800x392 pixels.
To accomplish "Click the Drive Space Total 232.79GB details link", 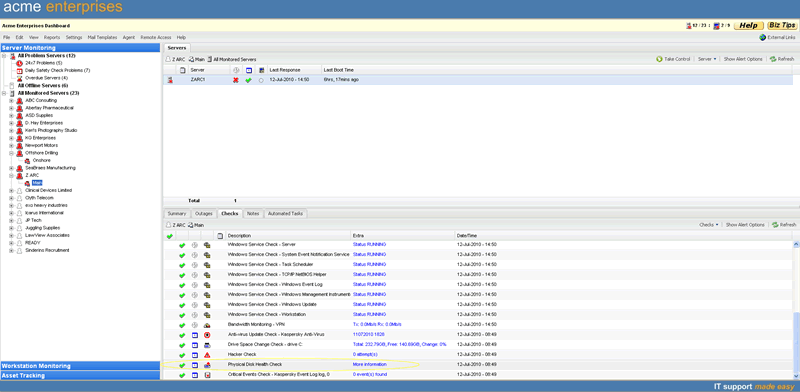I will pyautogui.click(x=399, y=345).
